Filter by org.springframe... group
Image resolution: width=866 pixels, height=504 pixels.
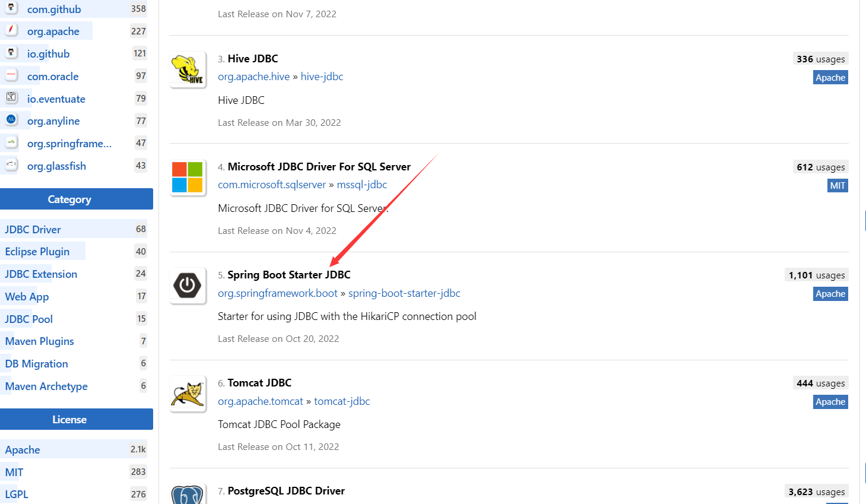[x=69, y=144]
